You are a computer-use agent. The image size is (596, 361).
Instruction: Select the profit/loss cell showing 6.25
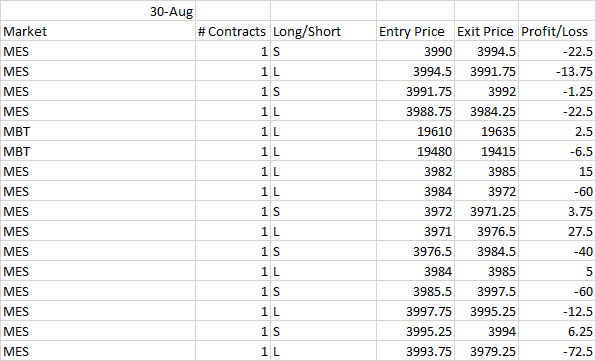point(557,331)
